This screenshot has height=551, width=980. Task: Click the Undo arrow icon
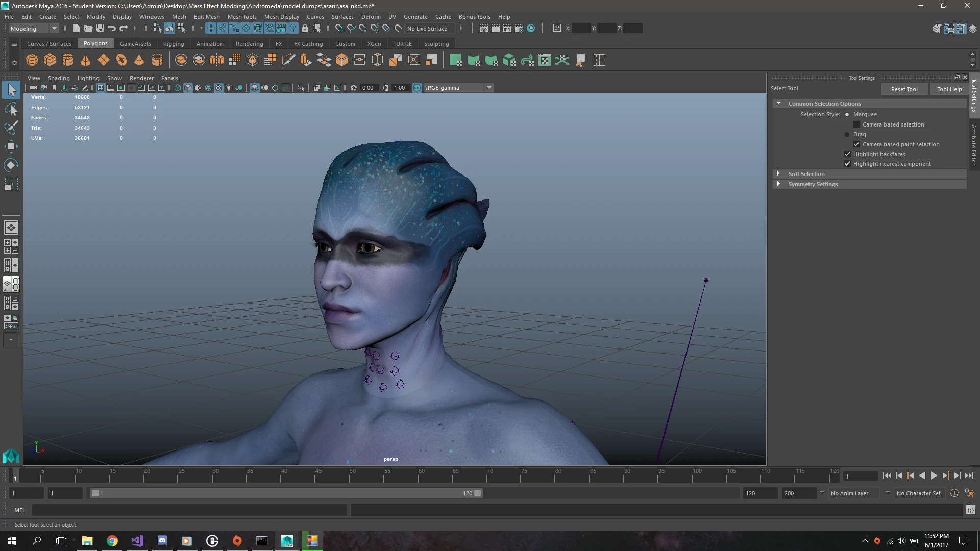[112, 29]
